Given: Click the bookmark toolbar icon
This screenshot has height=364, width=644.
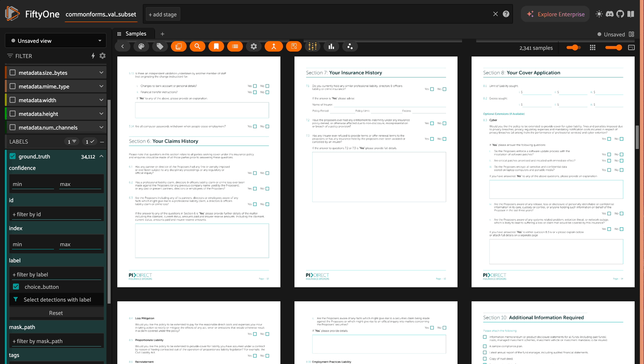Looking at the screenshot, I should coord(216,47).
